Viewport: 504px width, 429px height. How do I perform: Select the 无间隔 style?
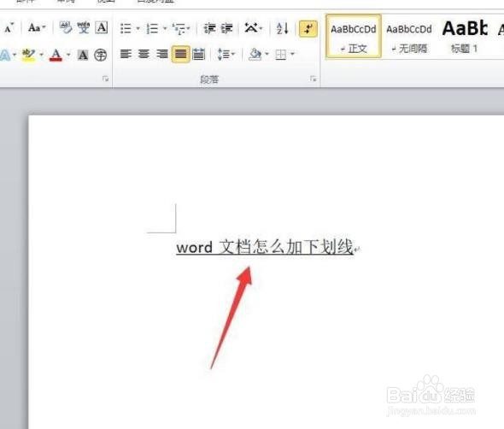(409, 37)
